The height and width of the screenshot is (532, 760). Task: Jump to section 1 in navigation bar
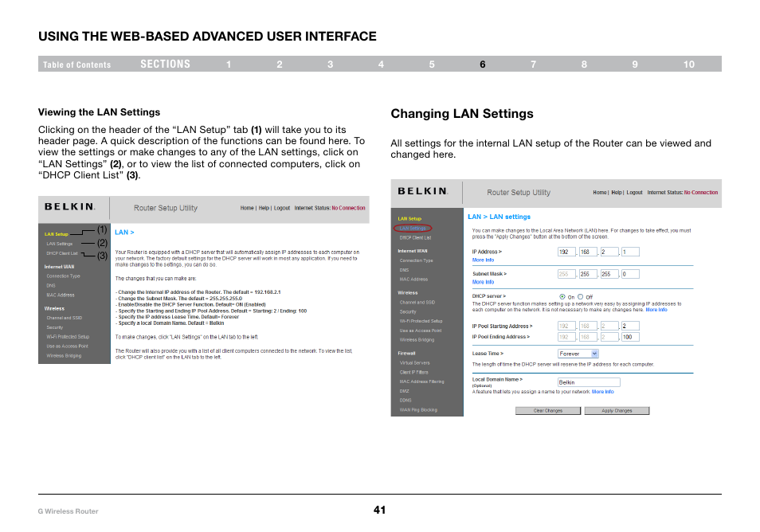pyautogui.click(x=229, y=65)
